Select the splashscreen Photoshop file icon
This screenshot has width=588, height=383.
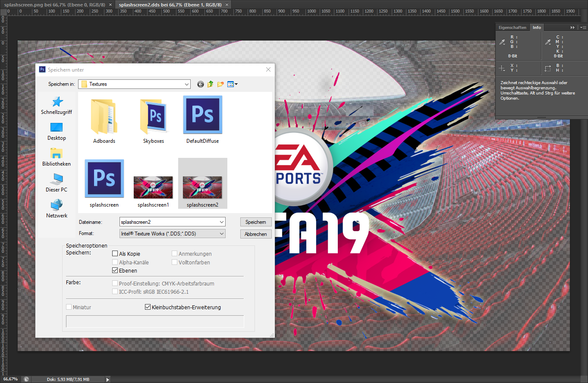(104, 179)
